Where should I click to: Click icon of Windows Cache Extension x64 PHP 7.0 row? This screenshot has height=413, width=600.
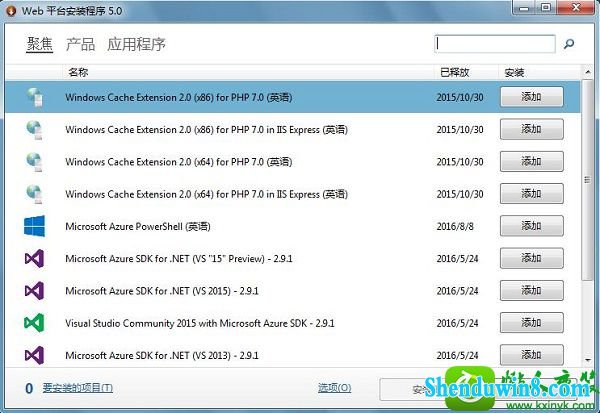point(34,162)
